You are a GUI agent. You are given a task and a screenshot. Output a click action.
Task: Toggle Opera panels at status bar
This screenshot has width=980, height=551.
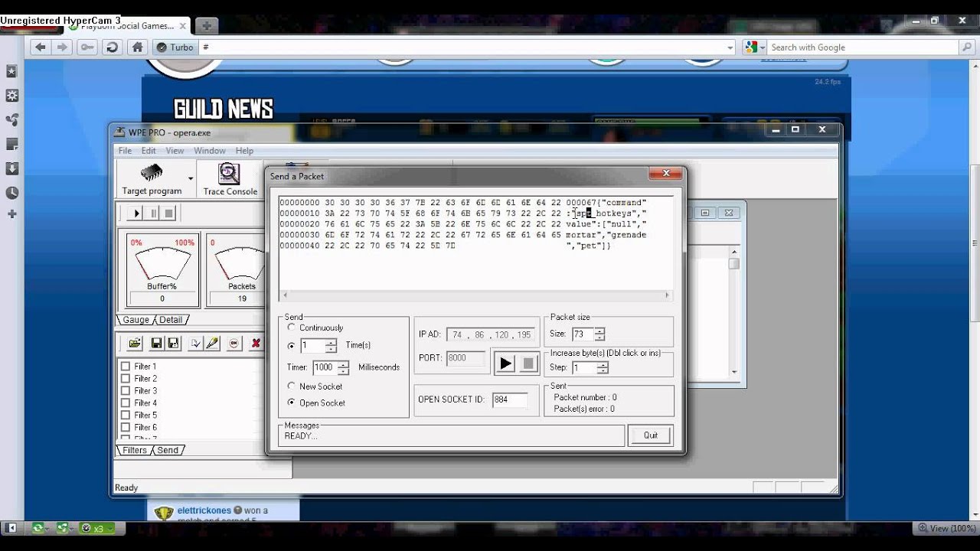coord(11,528)
